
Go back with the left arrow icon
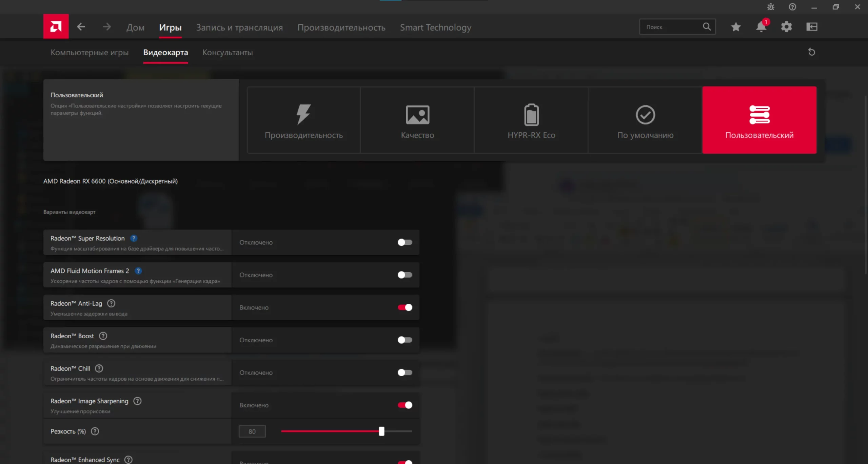click(81, 27)
